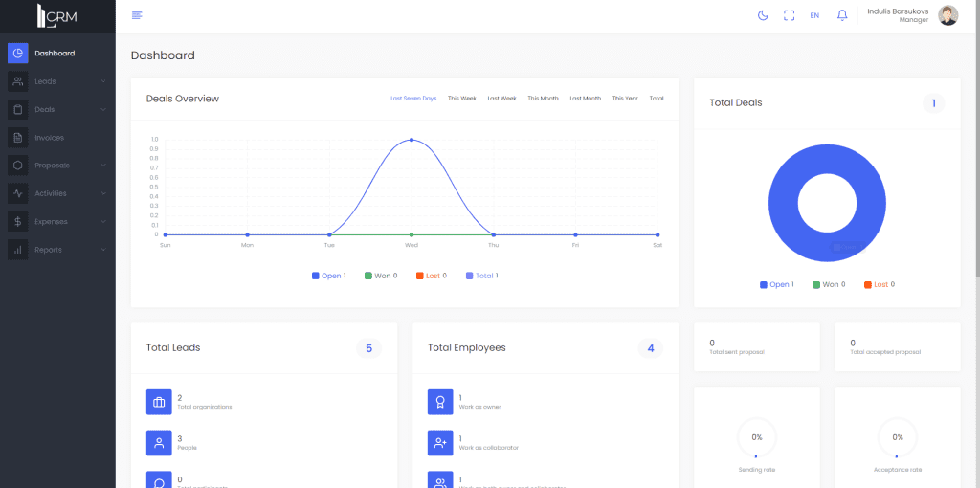Collapse sidebar using hamburger menu icon
Viewport: 980px width, 488px height.
(x=137, y=15)
